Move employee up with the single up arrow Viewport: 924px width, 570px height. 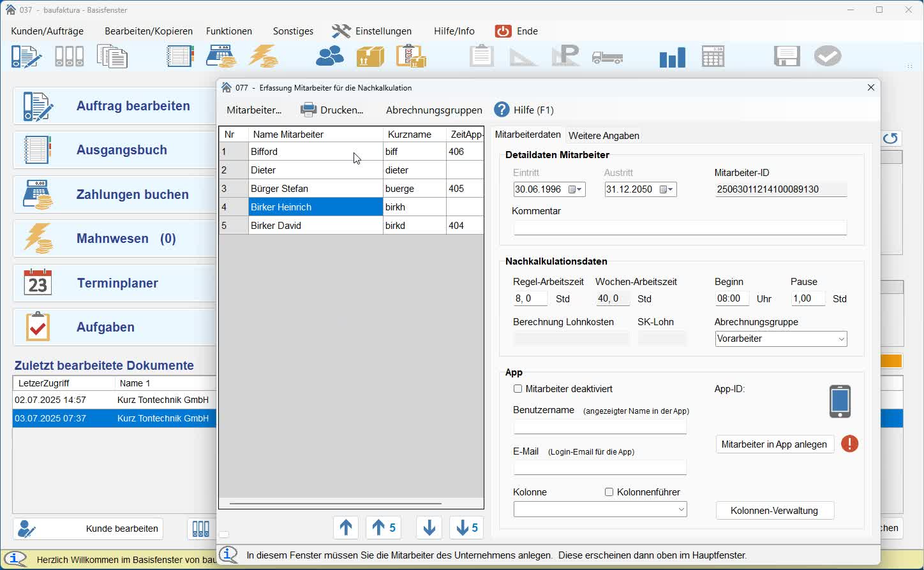[x=346, y=528]
